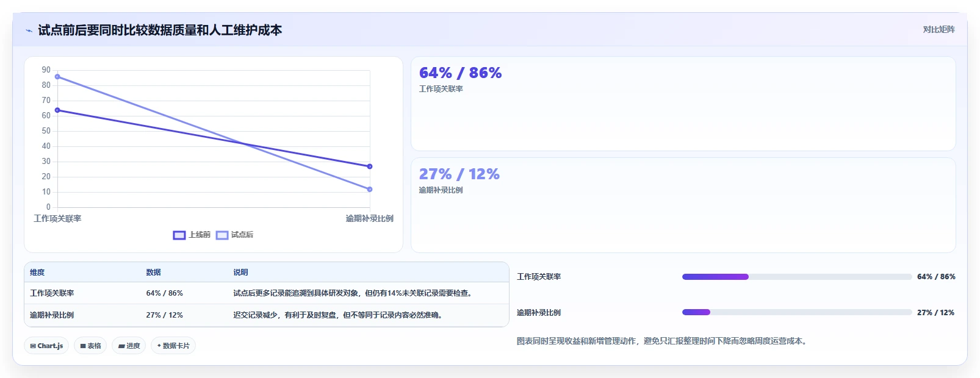
Task: Click the description starting 试点后更多记录能追溯
Action: pyautogui.click(x=353, y=293)
